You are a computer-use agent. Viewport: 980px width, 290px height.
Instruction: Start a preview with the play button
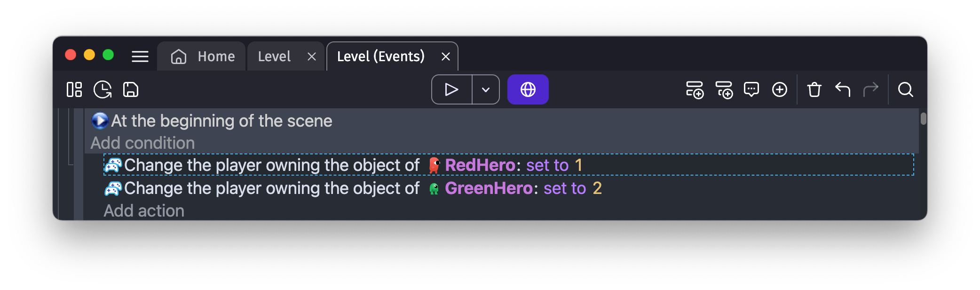(450, 89)
